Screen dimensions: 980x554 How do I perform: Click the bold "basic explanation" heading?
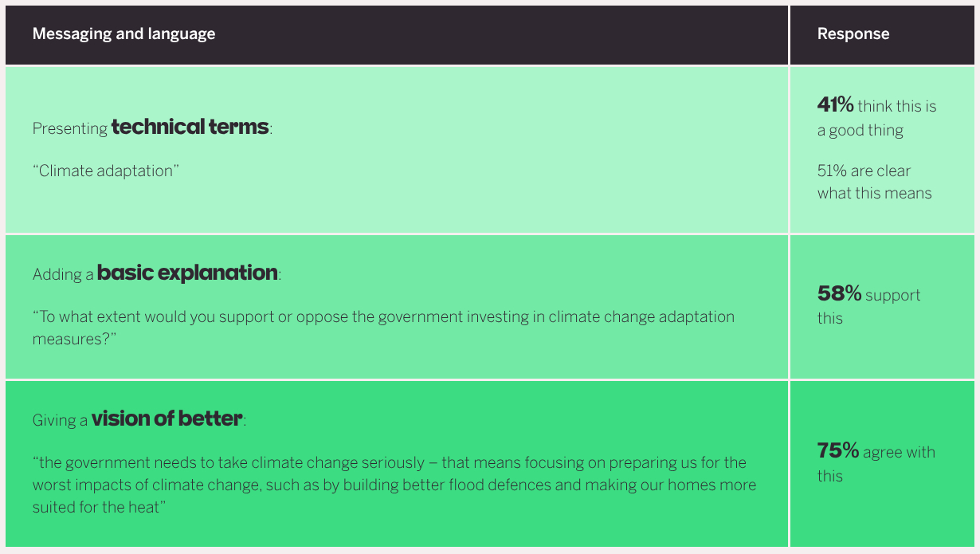coord(187,273)
